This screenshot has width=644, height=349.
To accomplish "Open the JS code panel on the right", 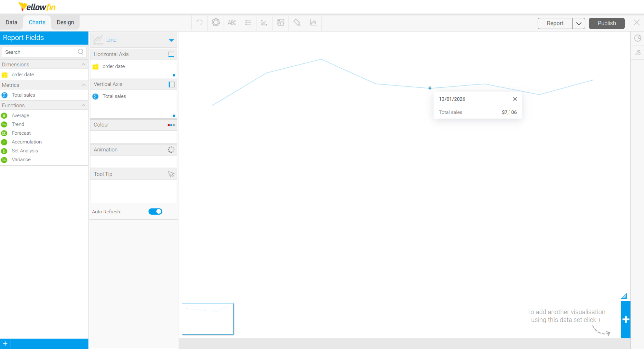I will [638, 52].
